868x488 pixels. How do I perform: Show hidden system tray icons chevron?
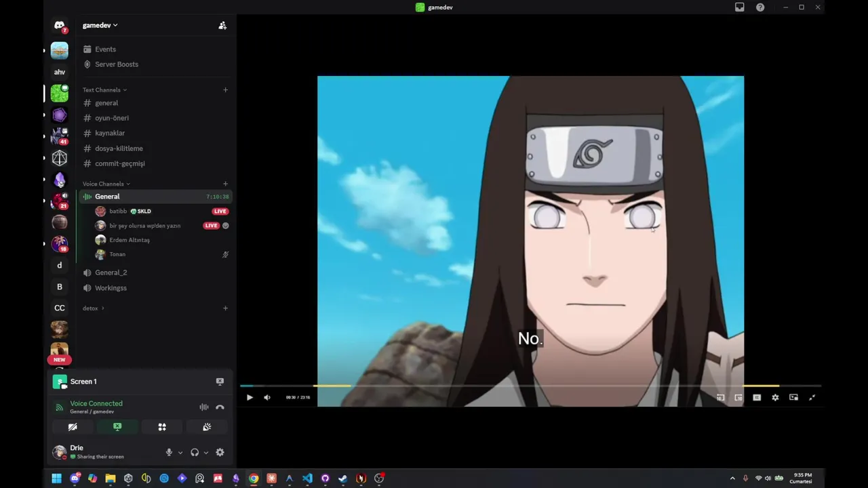(x=732, y=479)
